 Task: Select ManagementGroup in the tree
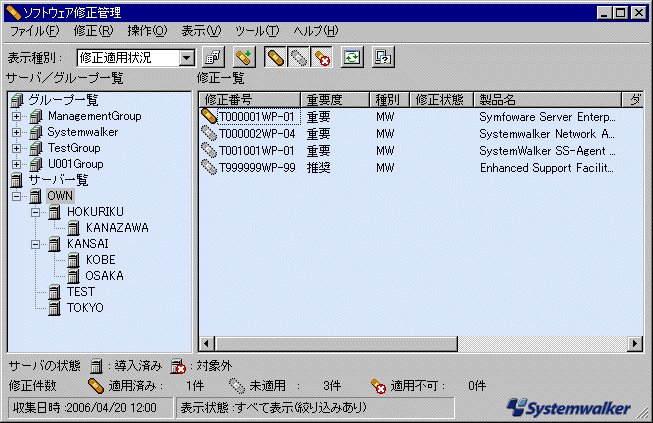coord(95,116)
